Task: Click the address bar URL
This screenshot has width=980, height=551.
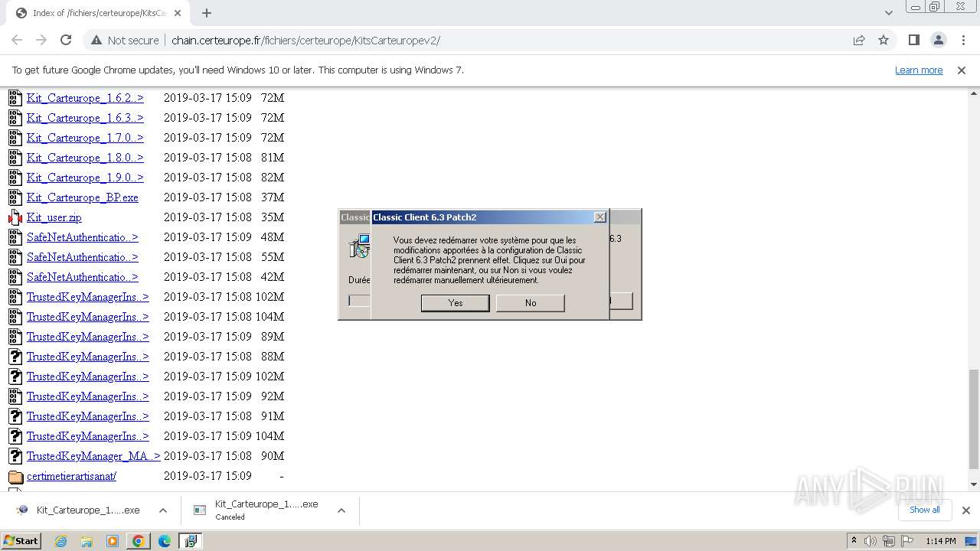Action: click(x=305, y=41)
